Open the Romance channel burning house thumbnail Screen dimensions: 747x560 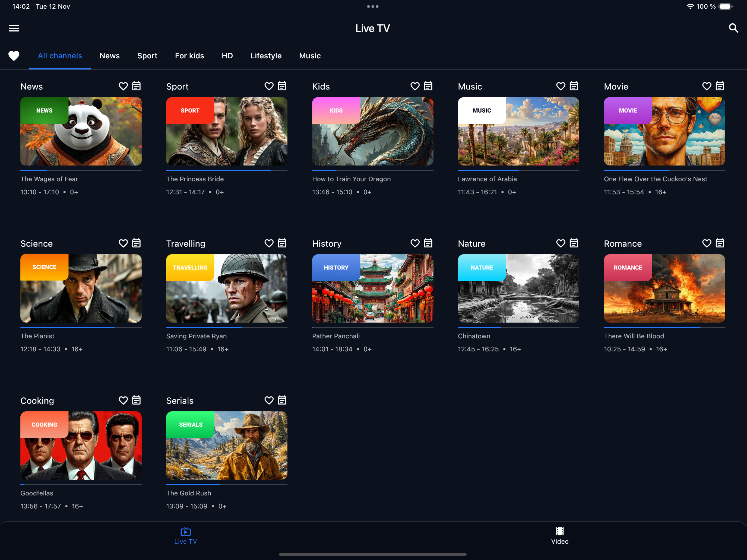tap(664, 288)
